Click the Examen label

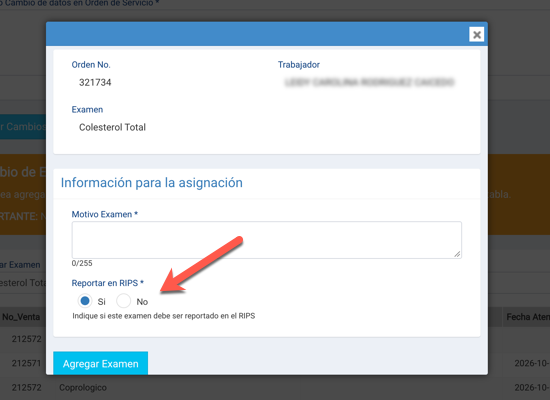87,109
